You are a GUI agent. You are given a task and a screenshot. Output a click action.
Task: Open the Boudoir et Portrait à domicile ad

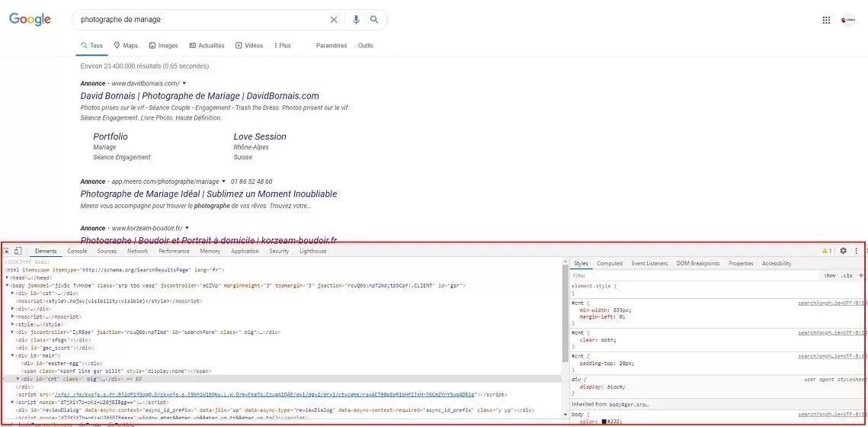pos(209,240)
